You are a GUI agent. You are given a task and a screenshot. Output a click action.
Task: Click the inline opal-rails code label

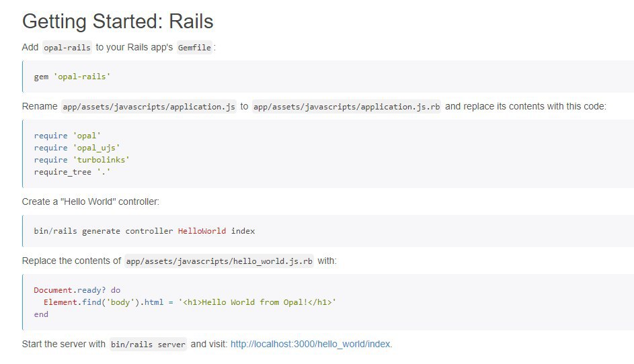point(67,47)
